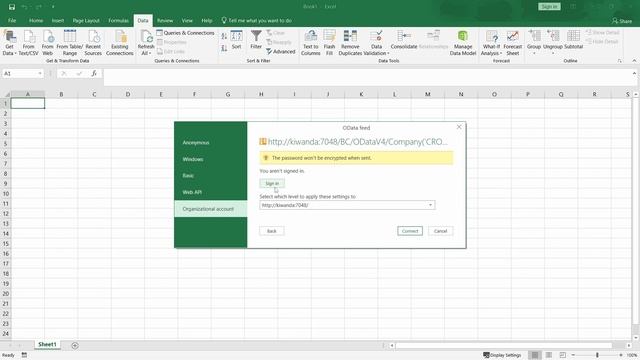The width and height of the screenshot is (640, 360).
Task: Select From Table/Range import
Action: [x=70, y=42]
